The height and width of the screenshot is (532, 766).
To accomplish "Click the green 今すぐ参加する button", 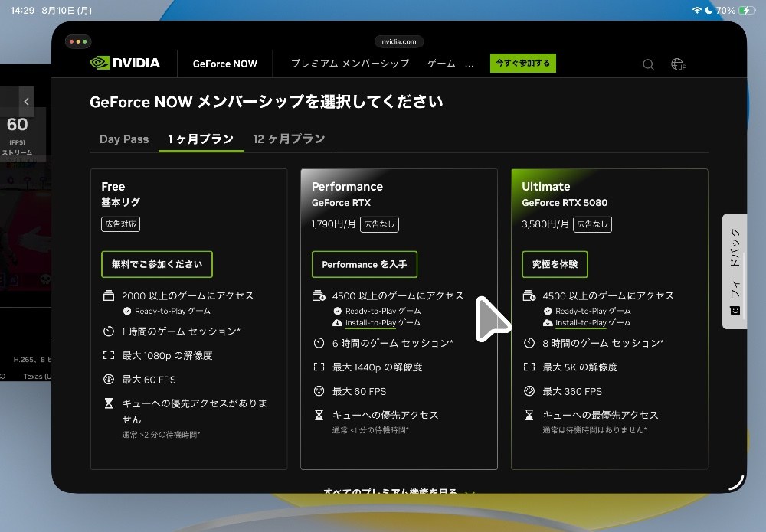I will [x=522, y=63].
